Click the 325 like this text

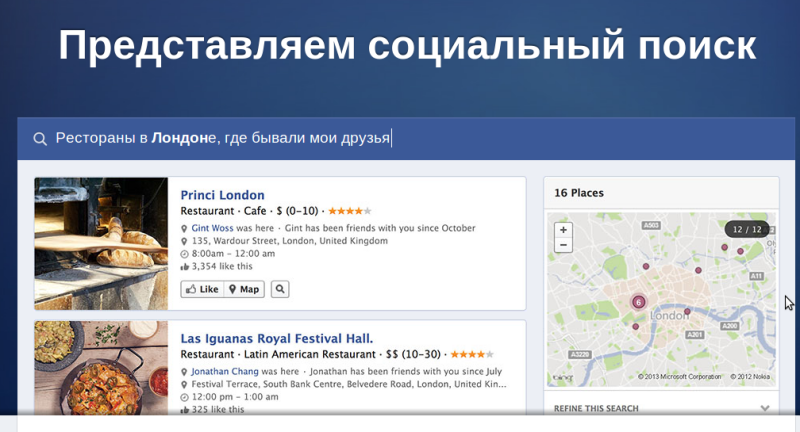(217, 410)
